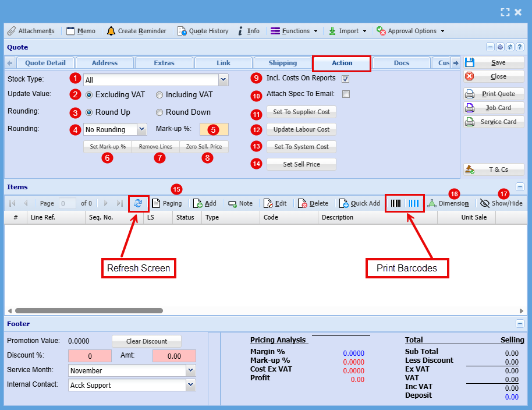The image size is (532, 410).
Task: Click the items horizontal scrollbar
Action: coord(89,310)
